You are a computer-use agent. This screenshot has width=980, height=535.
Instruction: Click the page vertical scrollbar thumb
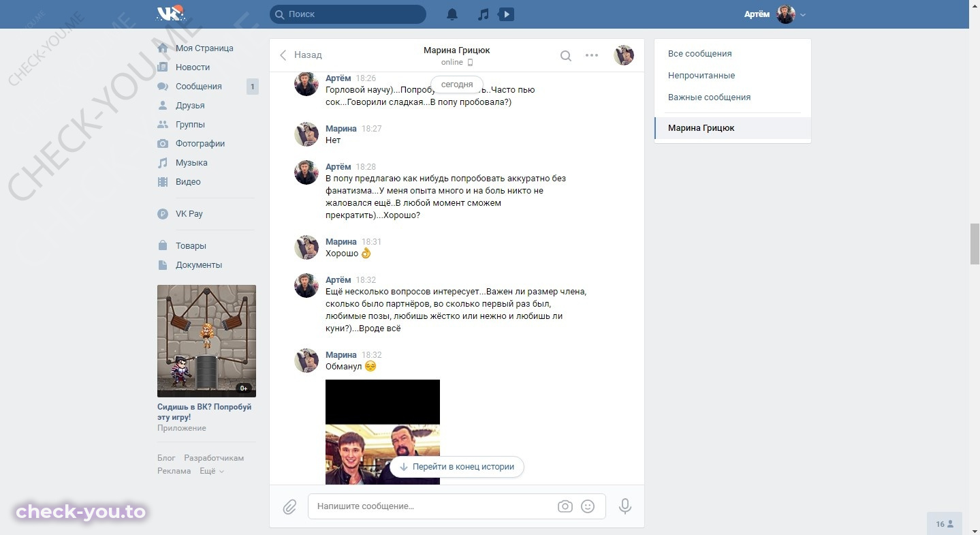coord(975,243)
